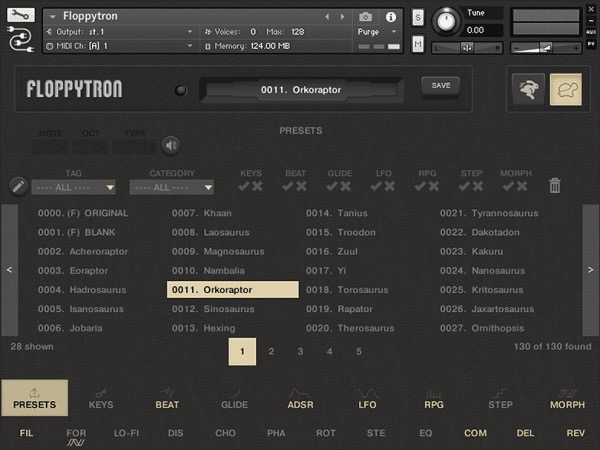Select preset 0016. Zuul
This screenshot has height=450, width=600.
(332, 251)
